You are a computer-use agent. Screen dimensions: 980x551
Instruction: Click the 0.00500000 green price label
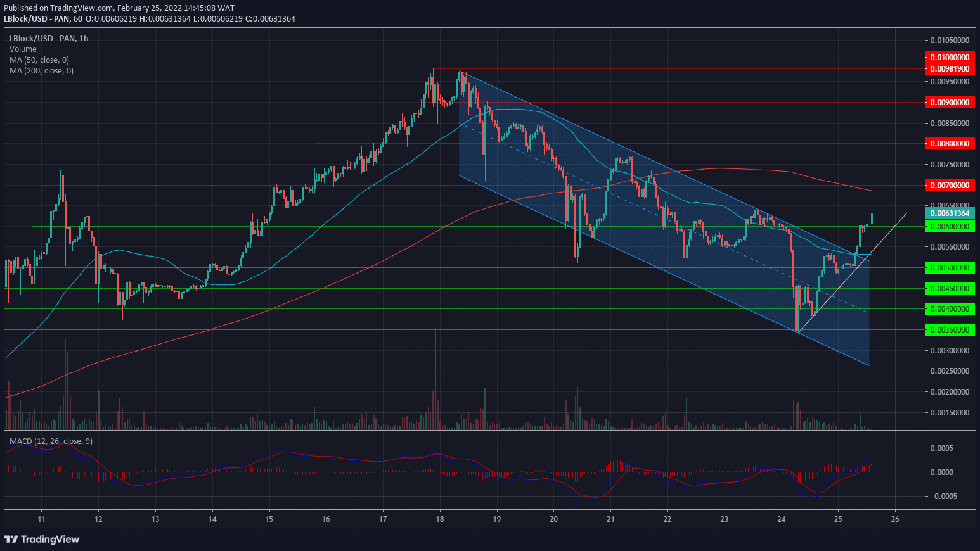click(x=949, y=268)
